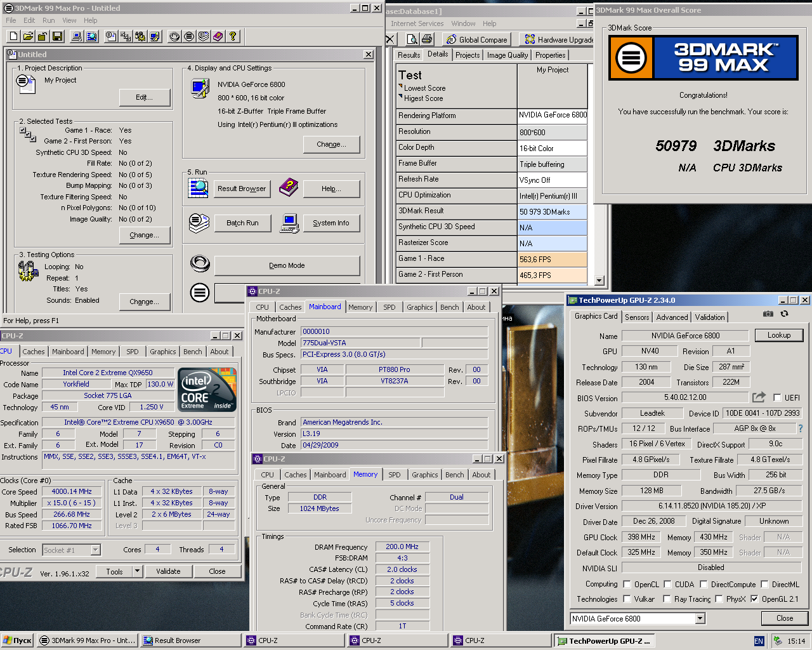Open the NVIDIA GeForce 6800 GPU selector dropdown
The width and height of the screenshot is (812, 650).
coord(700,618)
